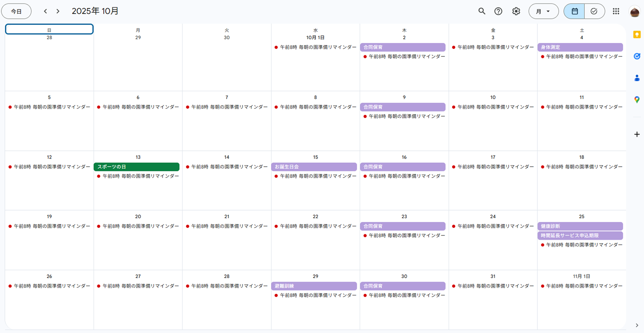Image resolution: width=644 pixels, height=333 pixels.
Task: Collapse the side panel chevron
Action: pyautogui.click(x=637, y=325)
